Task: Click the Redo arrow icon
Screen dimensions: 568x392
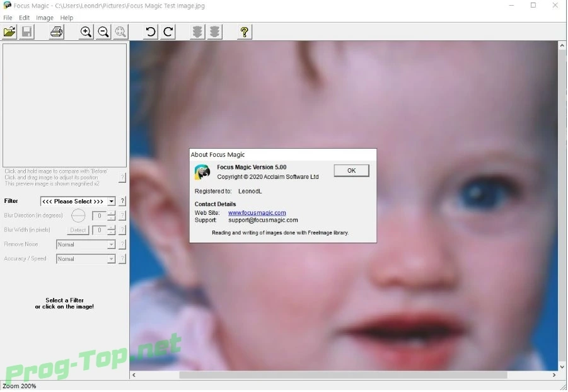Action: tap(168, 32)
